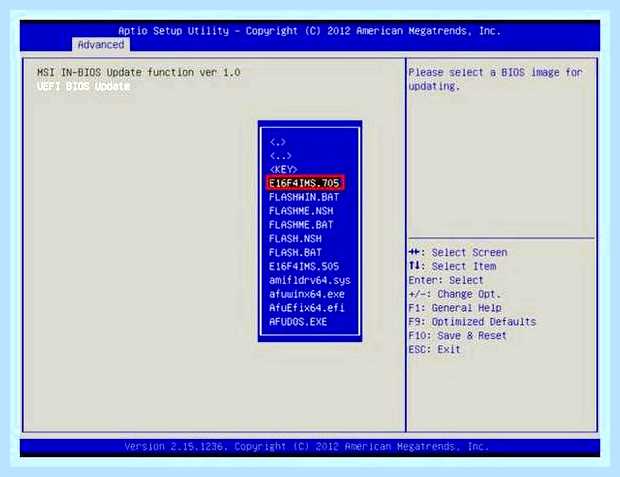Click the F1: General Help hint
The image size is (620, 477).
pyautogui.click(x=455, y=308)
